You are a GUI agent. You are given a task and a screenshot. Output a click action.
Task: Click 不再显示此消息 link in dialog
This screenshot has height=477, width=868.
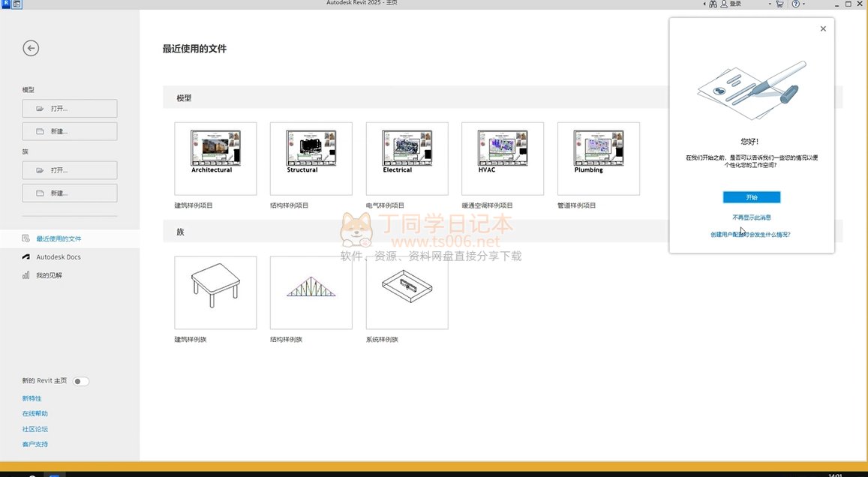click(x=751, y=217)
